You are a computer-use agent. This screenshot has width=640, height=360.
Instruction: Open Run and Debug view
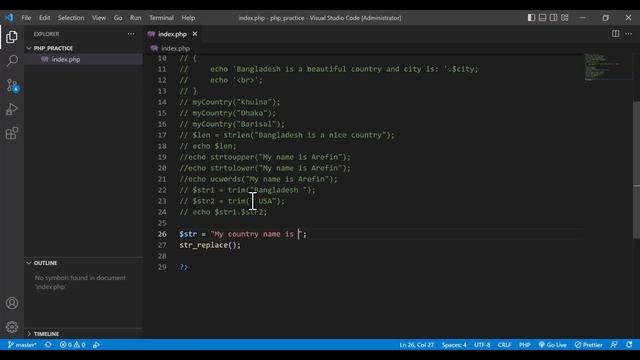click(x=12, y=109)
